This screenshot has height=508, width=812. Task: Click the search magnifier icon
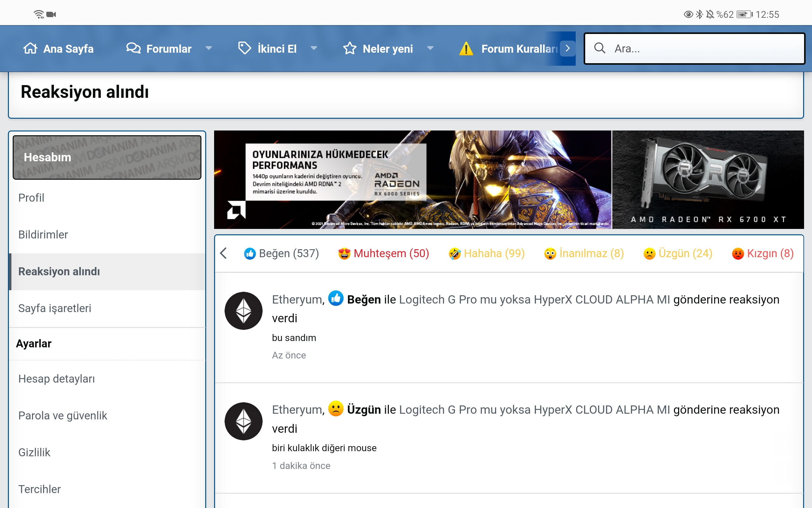click(599, 48)
